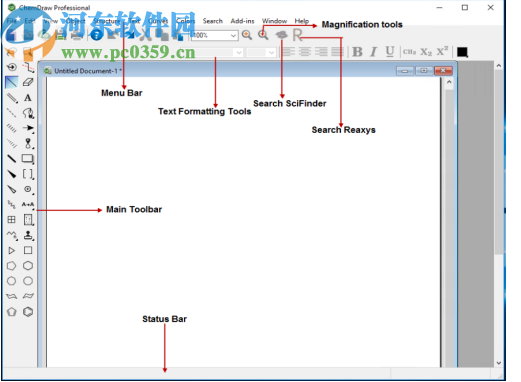The width and height of the screenshot is (521, 382).
Task: Toggle Italic text formatting
Action: pos(373,52)
